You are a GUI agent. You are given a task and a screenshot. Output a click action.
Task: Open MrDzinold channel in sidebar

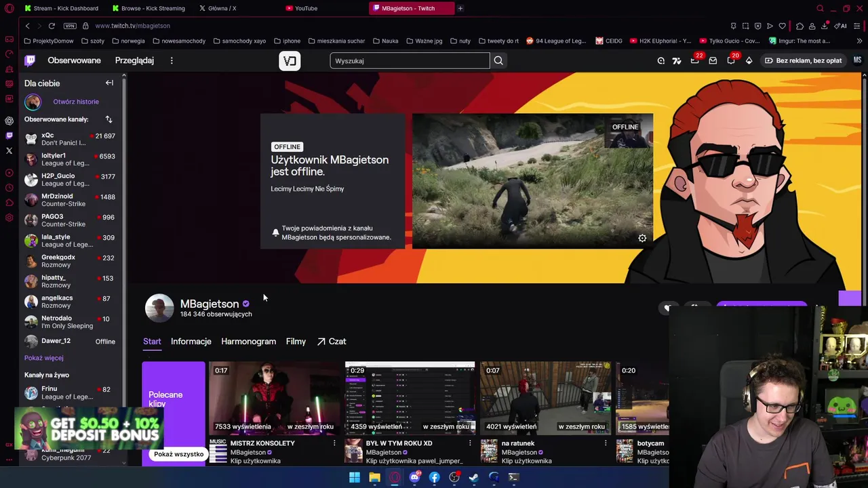pos(70,200)
